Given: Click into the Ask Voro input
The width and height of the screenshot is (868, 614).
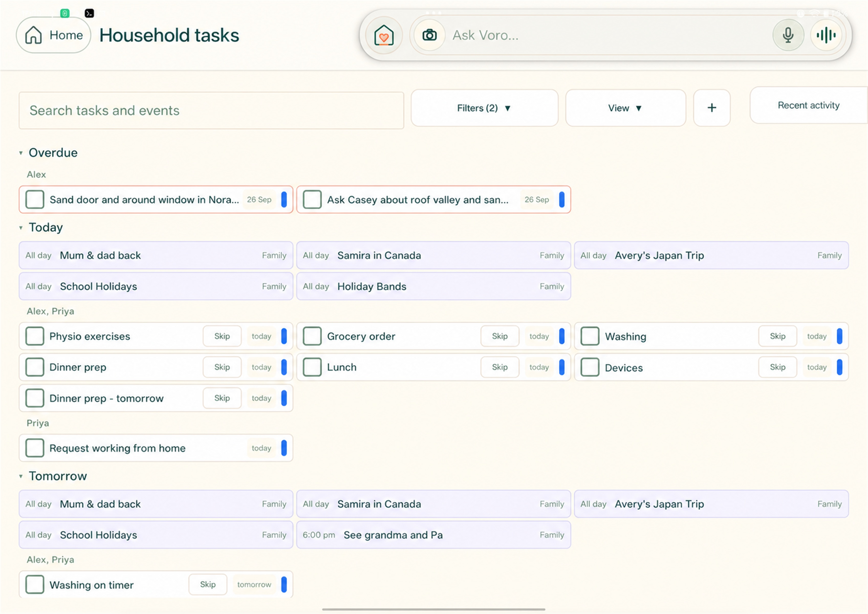Looking at the screenshot, I should tap(609, 35).
